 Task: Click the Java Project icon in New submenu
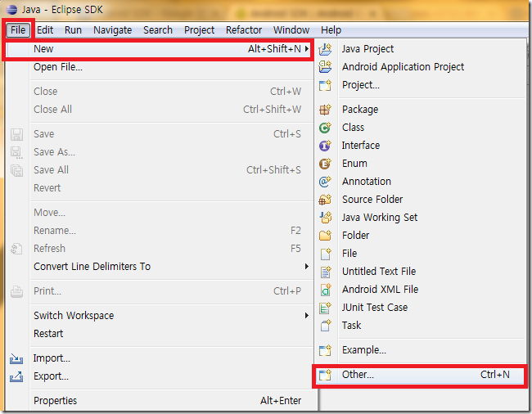point(325,49)
